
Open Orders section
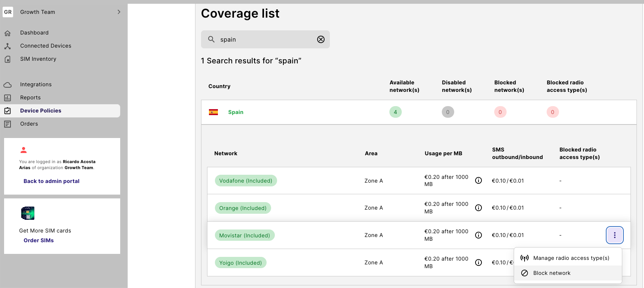tap(29, 124)
